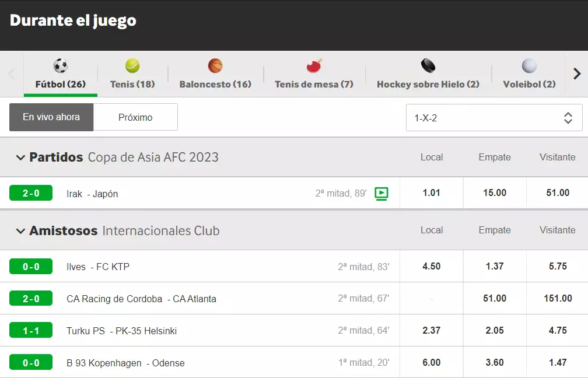Open Turku PS - PK-35 Helsinki match
Screen dimensions: 588x378
(x=121, y=331)
